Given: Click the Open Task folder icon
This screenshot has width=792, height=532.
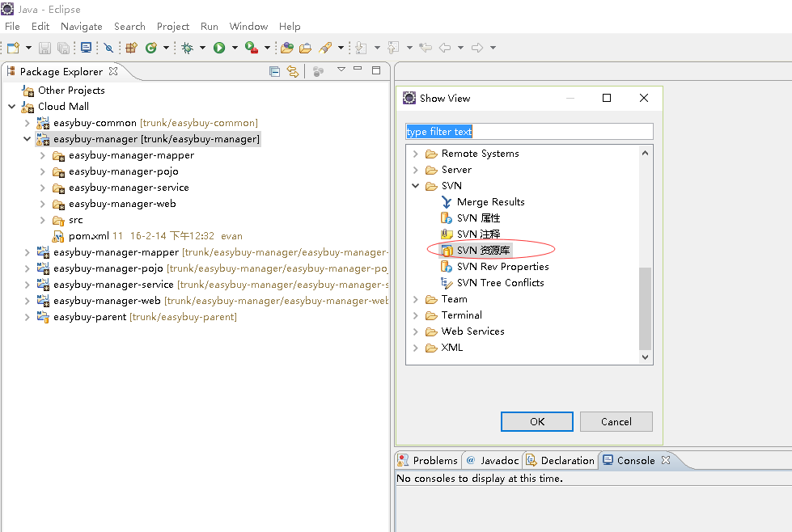Looking at the screenshot, I should click(305, 48).
